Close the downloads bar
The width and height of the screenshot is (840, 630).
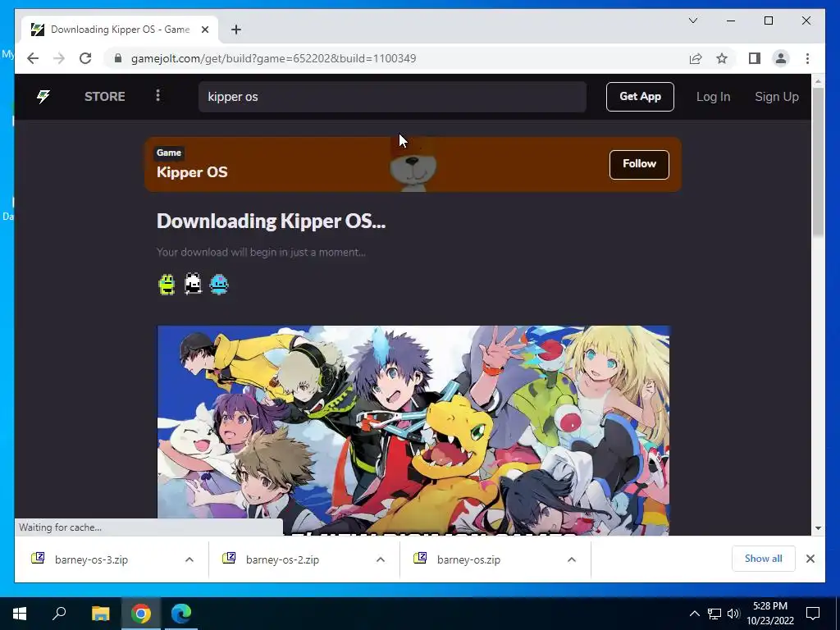(x=810, y=559)
